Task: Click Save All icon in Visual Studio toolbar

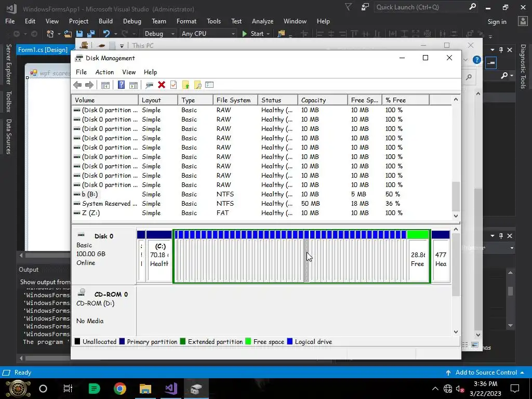Action: click(x=91, y=34)
